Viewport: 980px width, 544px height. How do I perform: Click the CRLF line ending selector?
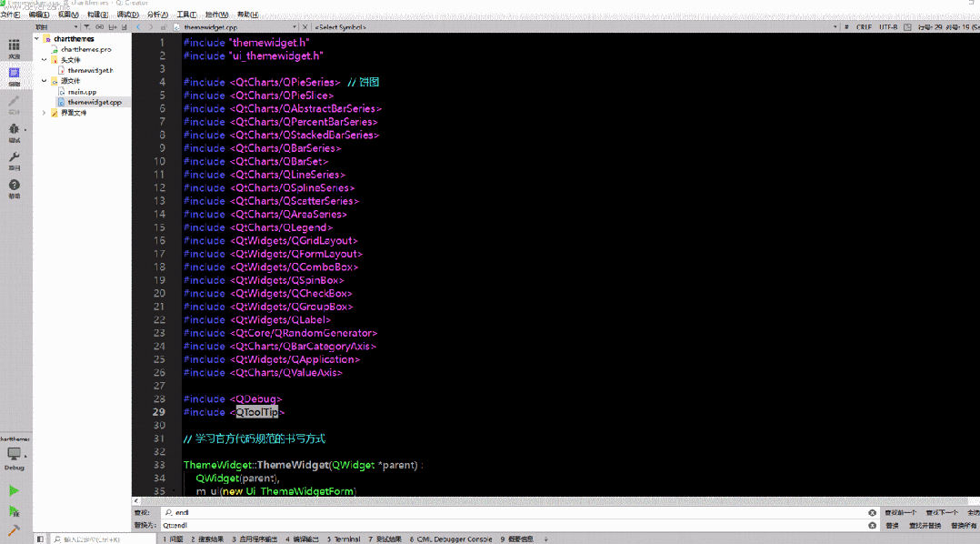pos(864,27)
